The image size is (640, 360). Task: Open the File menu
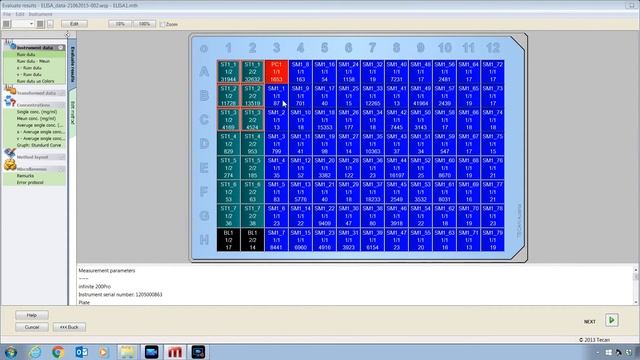7,14
